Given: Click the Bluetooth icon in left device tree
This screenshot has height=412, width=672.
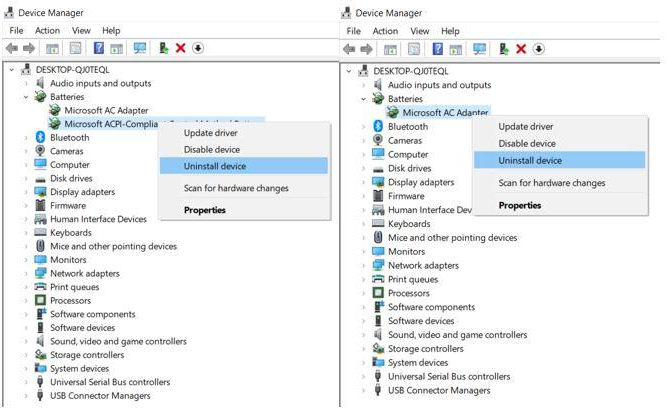Looking at the screenshot, I should [x=40, y=137].
